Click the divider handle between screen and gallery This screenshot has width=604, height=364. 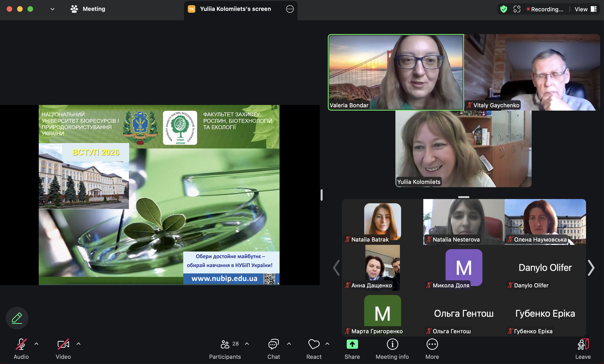[321, 195]
